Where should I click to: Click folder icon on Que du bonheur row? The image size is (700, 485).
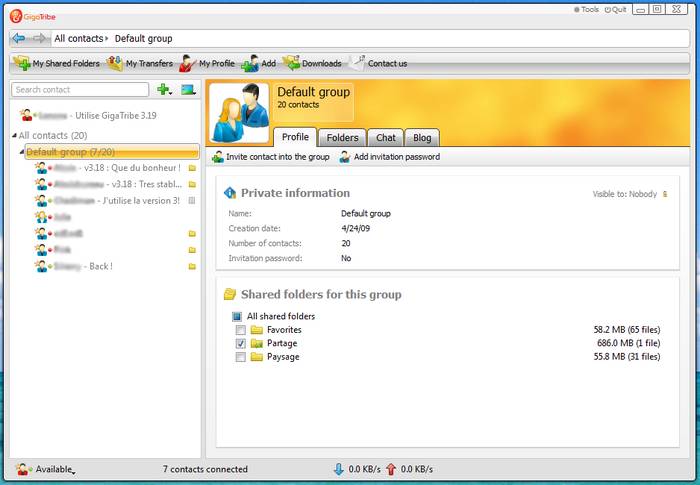192,168
